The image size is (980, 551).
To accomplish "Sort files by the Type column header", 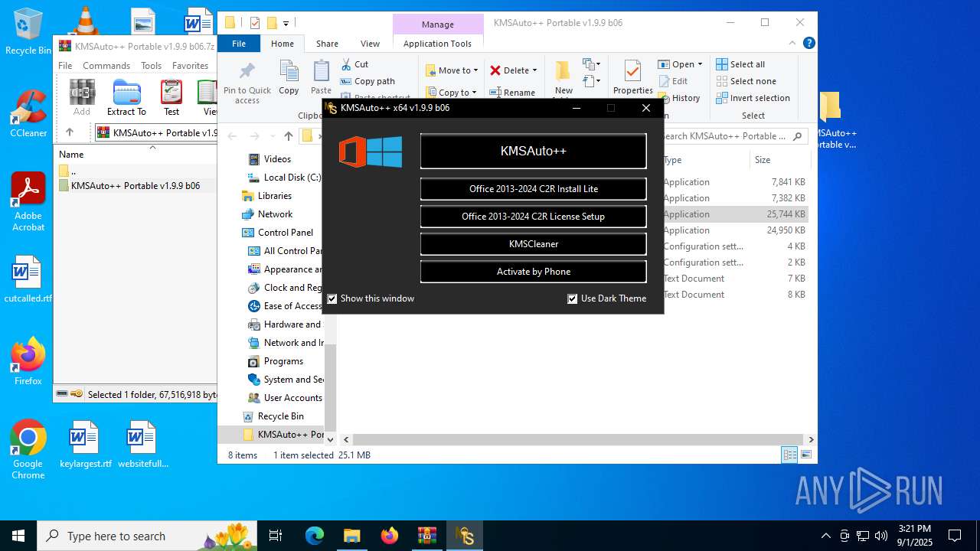I will point(704,160).
